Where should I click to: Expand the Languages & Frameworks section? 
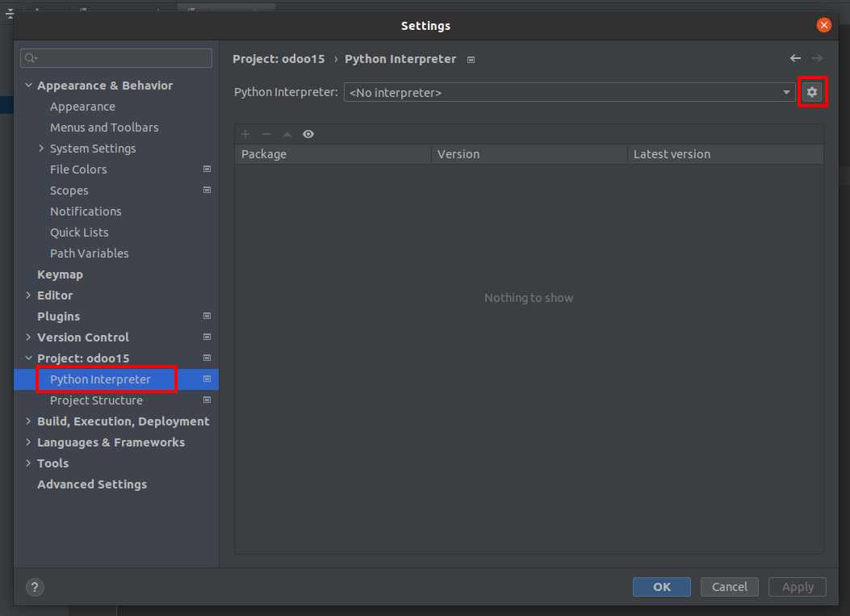coord(29,442)
